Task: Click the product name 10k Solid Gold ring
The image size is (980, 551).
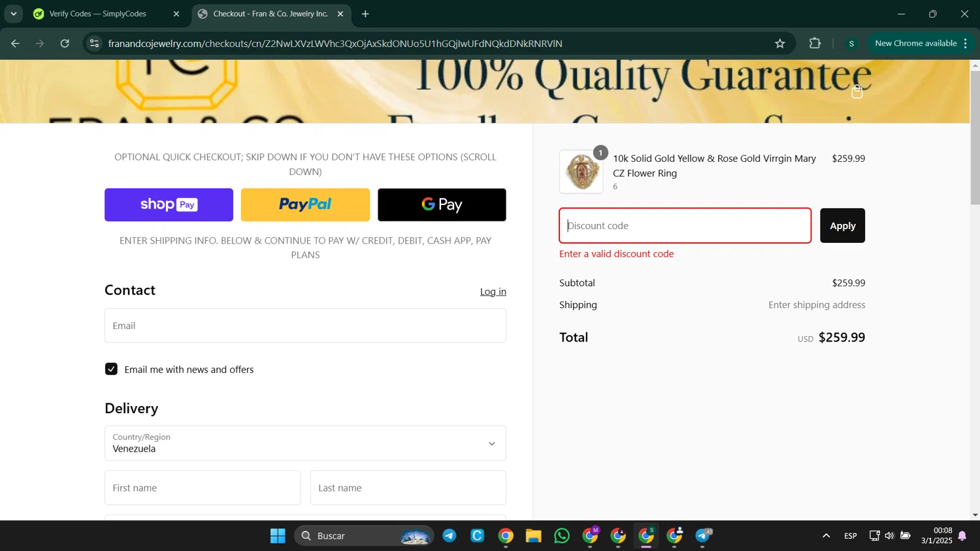Action: coord(714,166)
